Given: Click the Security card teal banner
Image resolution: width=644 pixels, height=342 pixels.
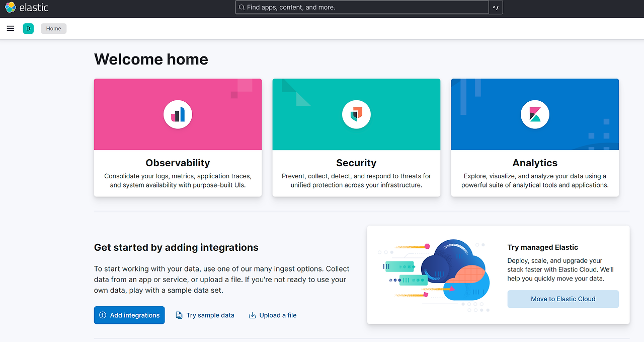Looking at the screenshot, I should pyautogui.click(x=356, y=114).
